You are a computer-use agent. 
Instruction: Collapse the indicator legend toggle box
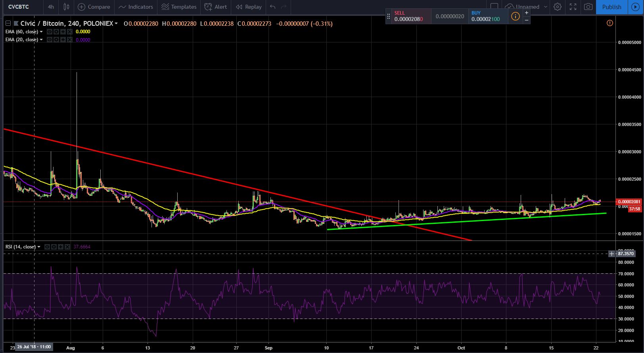point(8,24)
